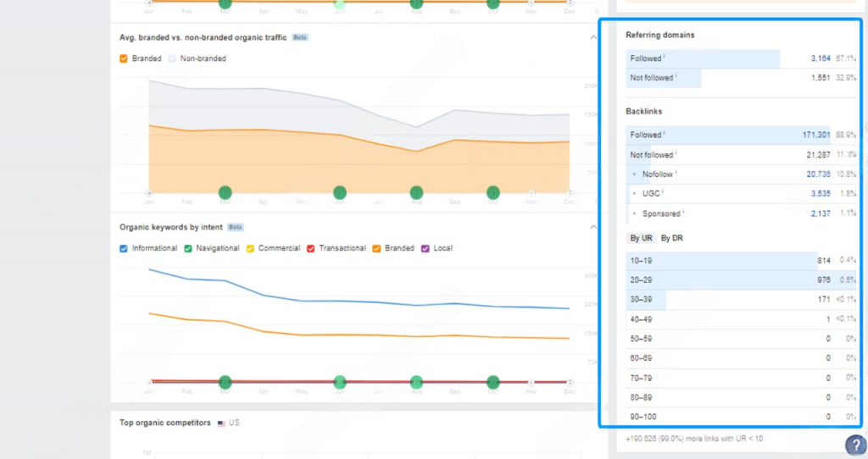This screenshot has height=459, width=868.
Task: Open UGC backlinks count 3,535
Action: coord(821,194)
